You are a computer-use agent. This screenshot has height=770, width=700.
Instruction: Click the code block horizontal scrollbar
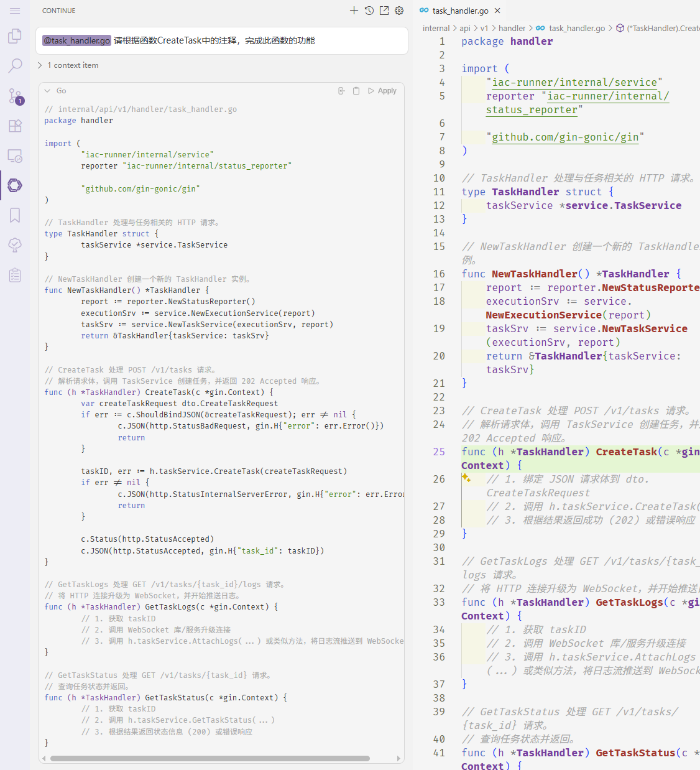click(210, 758)
